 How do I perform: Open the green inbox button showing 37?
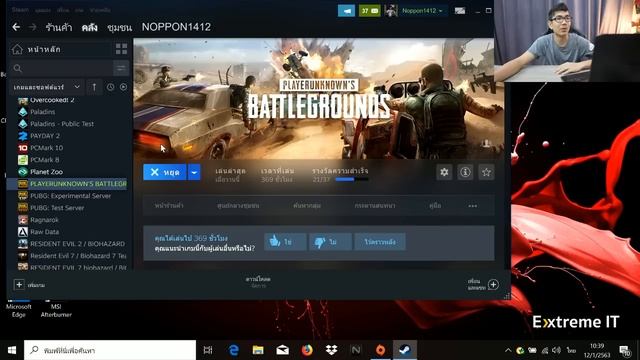point(369,11)
